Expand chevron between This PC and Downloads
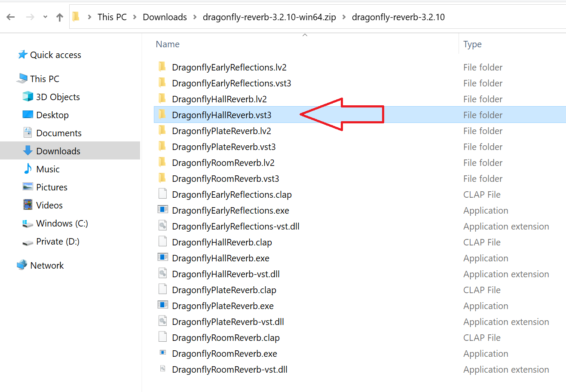 (135, 17)
